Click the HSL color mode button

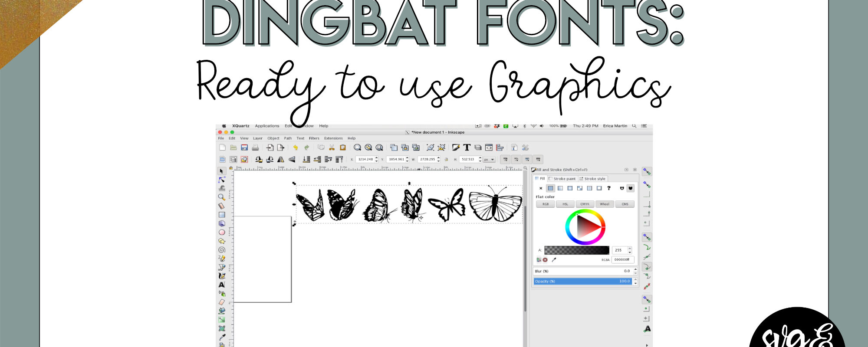pos(565,204)
